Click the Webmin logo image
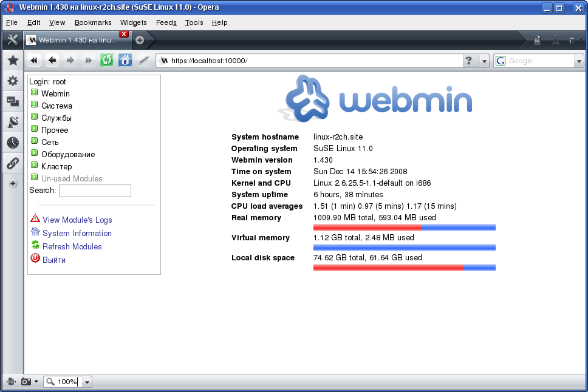 tap(375, 100)
